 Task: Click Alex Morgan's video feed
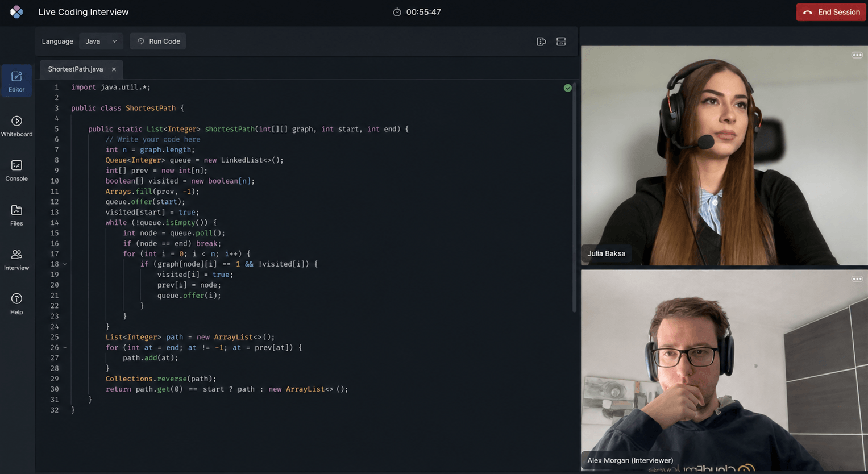724,371
